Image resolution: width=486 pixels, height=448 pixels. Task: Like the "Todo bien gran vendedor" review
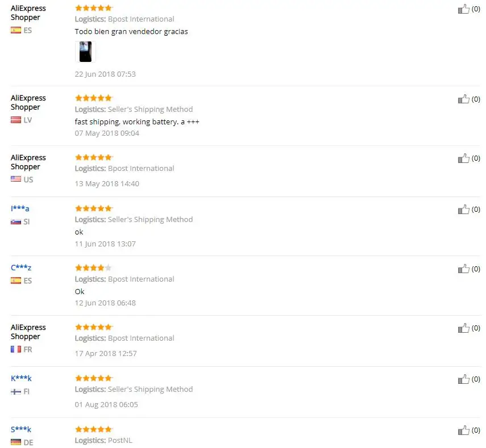(x=464, y=9)
